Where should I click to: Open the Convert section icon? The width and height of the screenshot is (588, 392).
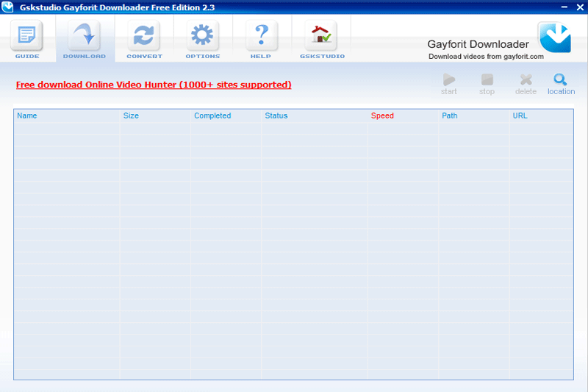pos(143,36)
